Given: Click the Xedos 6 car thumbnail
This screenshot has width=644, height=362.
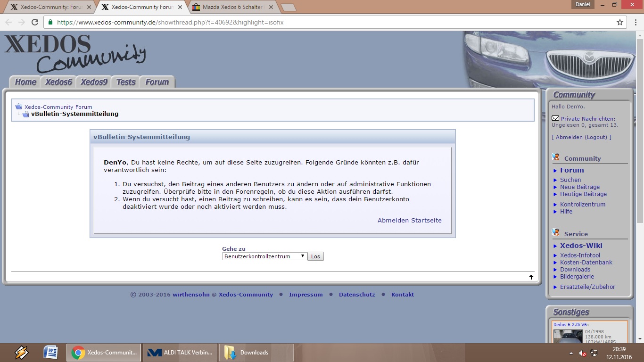Looking at the screenshot, I should (x=568, y=336).
